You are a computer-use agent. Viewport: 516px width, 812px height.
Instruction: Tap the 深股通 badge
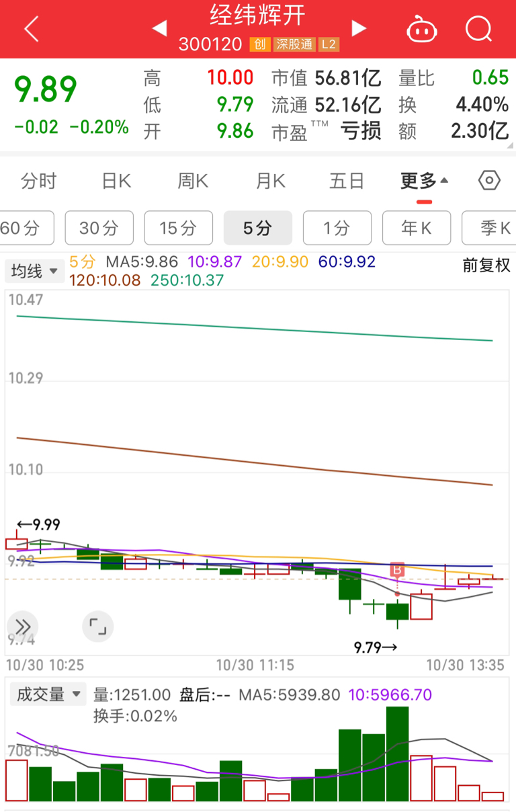[294, 44]
